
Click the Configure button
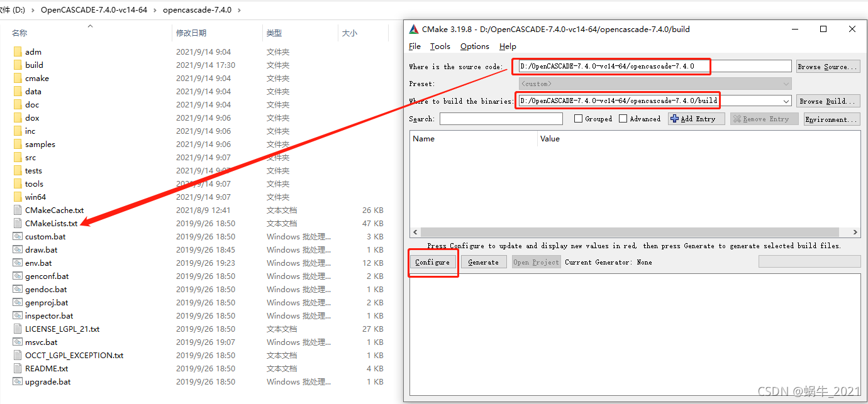click(x=432, y=262)
